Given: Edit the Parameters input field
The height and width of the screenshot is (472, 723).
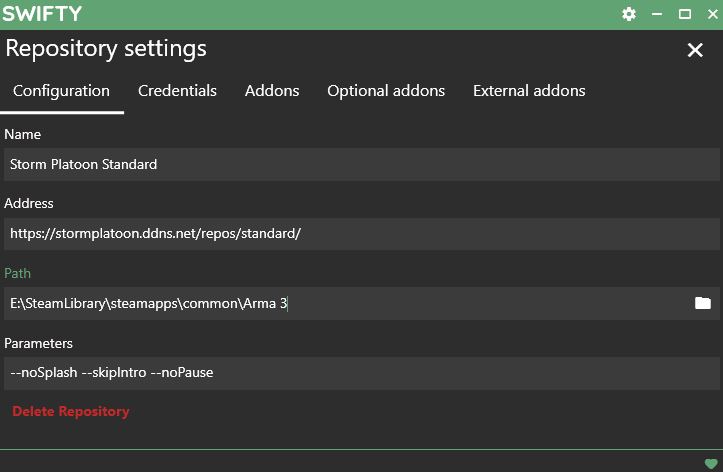Looking at the screenshot, I should [x=360, y=373].
